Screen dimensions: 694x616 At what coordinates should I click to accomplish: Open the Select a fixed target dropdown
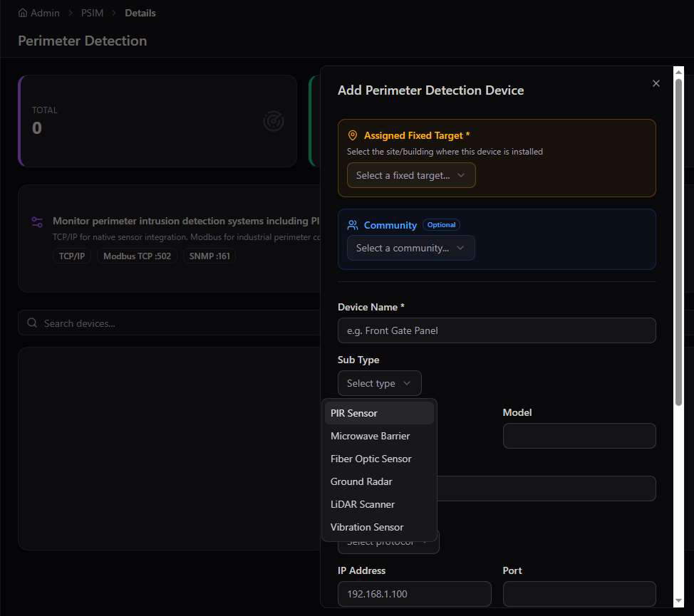[x=411, y=175]
